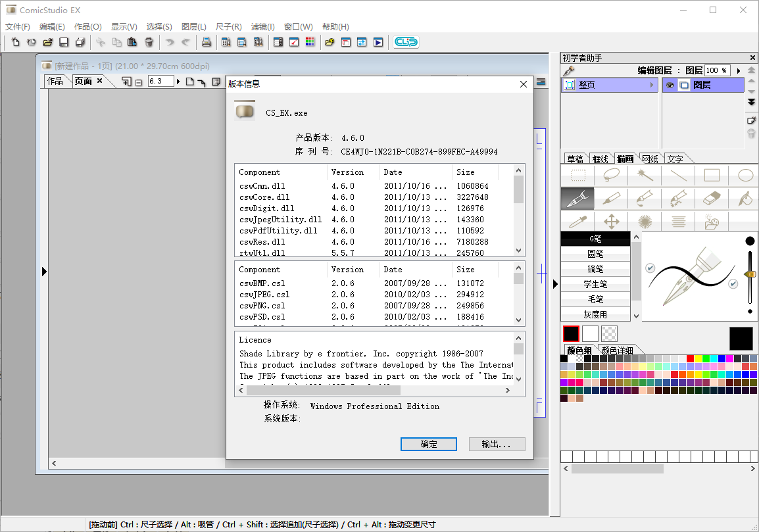Click the layer opacity field showing 100 %
Image resolution: width=759 pixels, height=532 pixels.
click(717, 70)
